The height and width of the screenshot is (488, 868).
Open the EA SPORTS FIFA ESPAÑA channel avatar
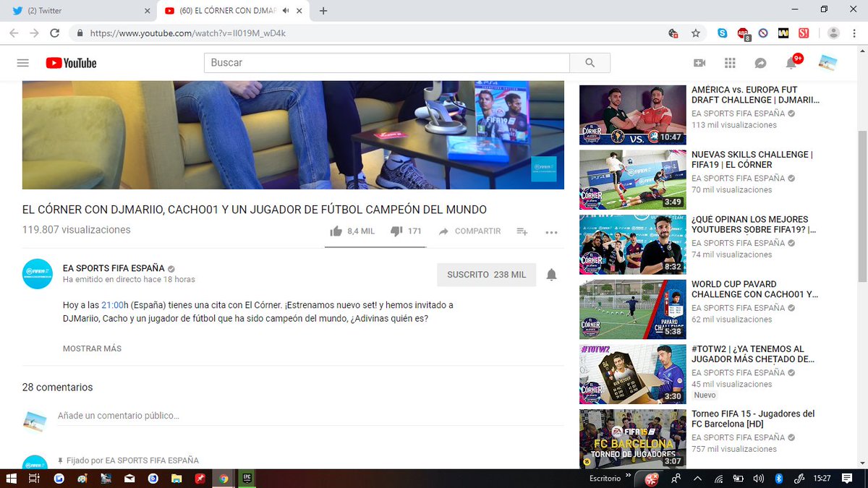[38, 274]
